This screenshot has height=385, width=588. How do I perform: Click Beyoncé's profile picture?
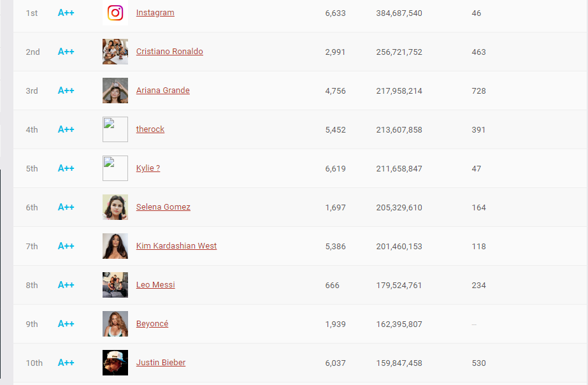pyautogui.click(x=115, y=324)
